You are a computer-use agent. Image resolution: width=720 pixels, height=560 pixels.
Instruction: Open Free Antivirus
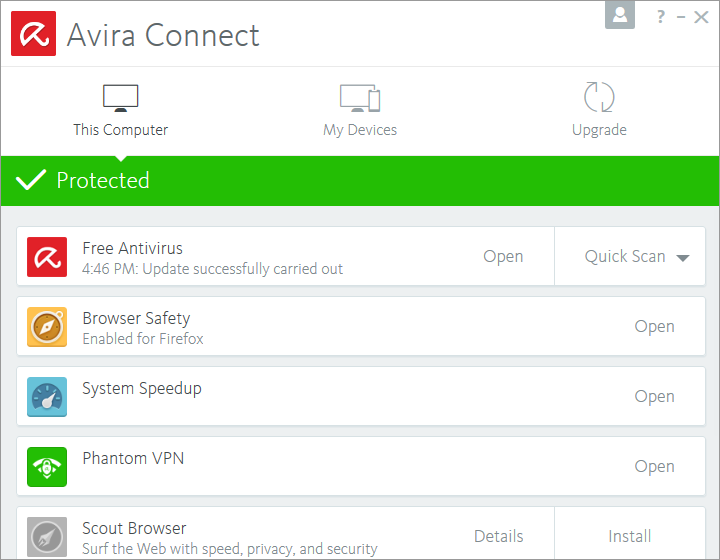(503, 257)
